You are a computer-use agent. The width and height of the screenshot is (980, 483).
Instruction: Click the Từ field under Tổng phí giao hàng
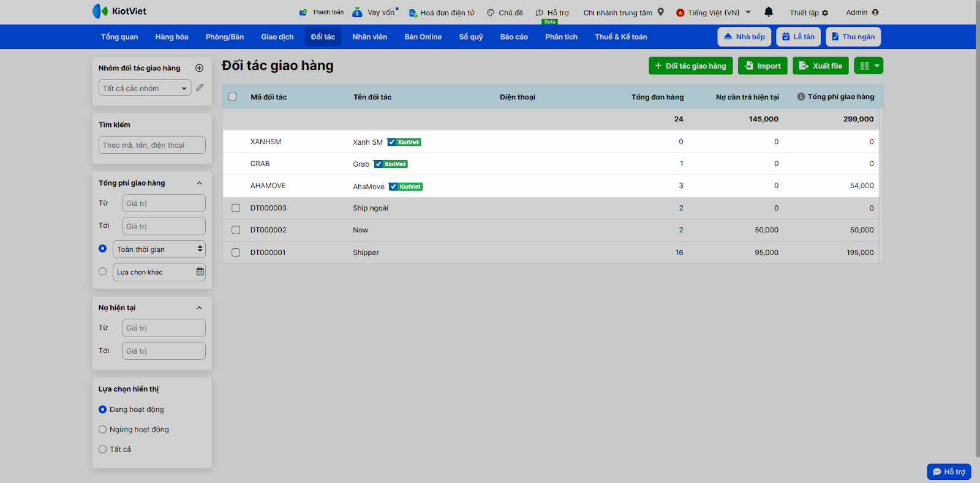point(164,203)
